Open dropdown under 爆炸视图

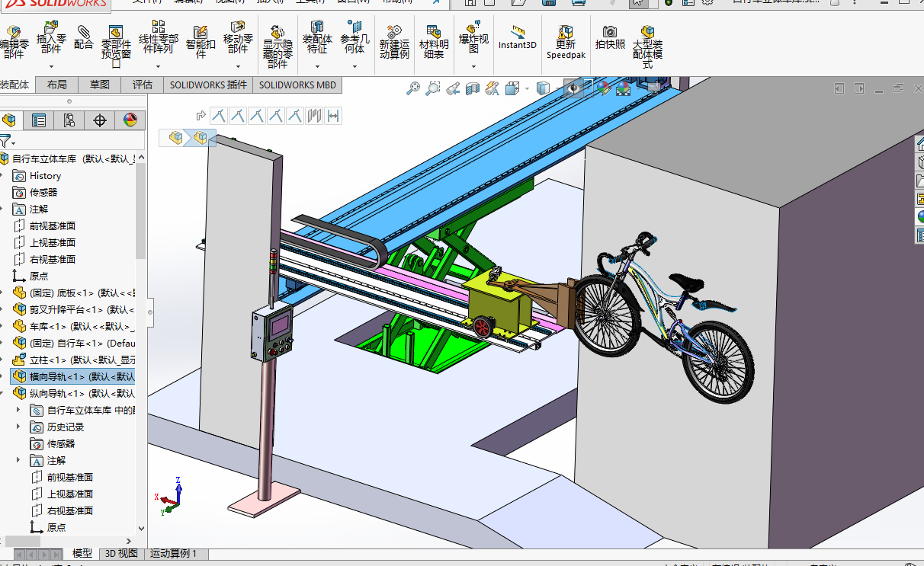pyautogui.click(x=473, y=66)
